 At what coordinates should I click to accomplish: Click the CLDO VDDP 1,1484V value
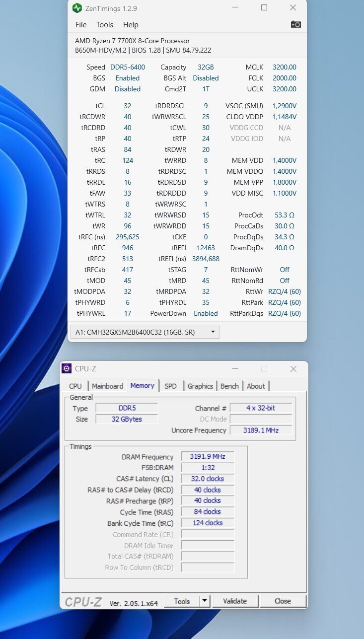point(285,117)
